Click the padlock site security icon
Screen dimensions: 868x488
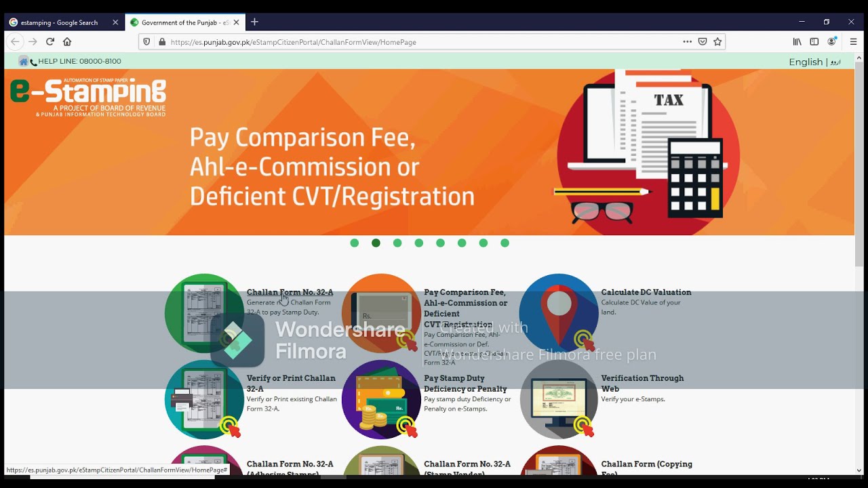[161, 41]
